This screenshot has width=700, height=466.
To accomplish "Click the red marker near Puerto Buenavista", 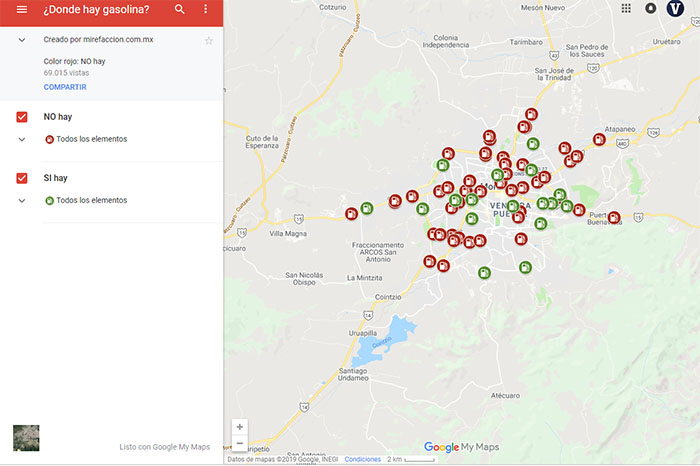I will [614, 217].
